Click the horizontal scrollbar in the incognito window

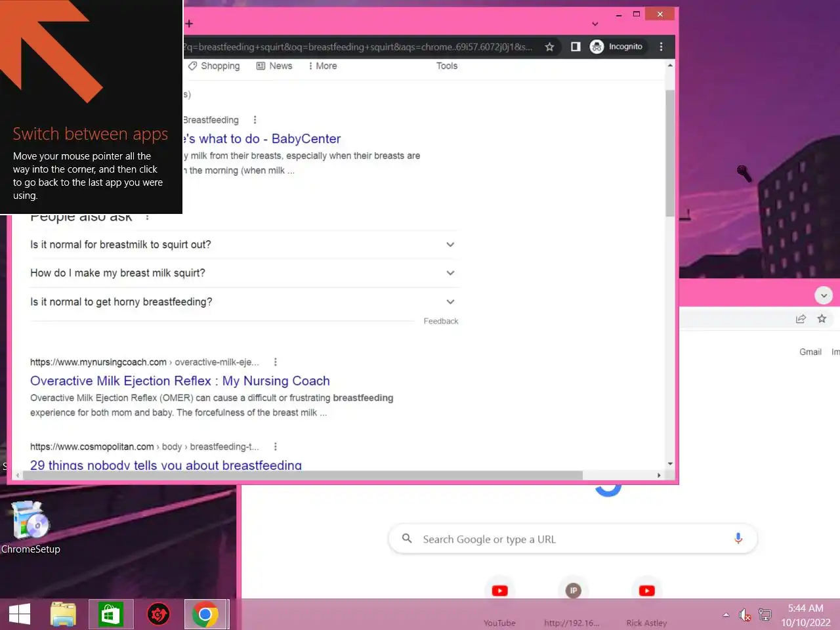click(x=303, y=475)
